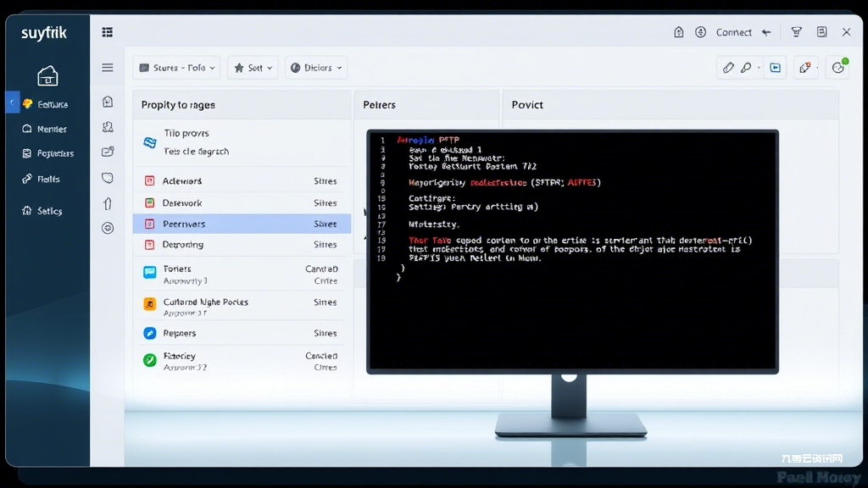Collapse sidebar with the blue chevron
The image size is (868, 488).
[x=12, y=103]
